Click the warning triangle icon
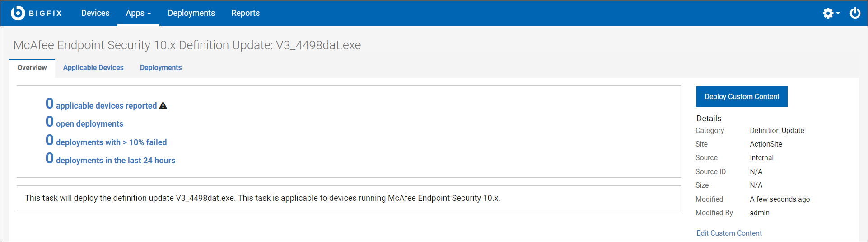 pos(163,106)
